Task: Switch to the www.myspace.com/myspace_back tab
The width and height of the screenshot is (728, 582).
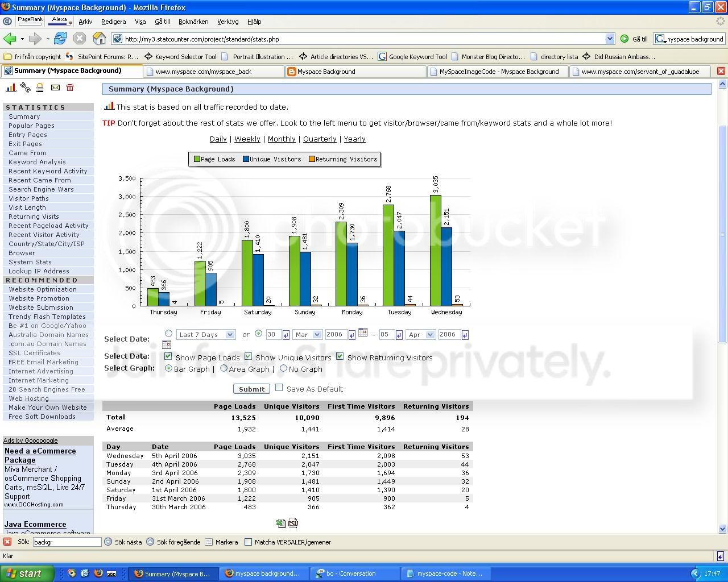Action: [x=213, y=71]
